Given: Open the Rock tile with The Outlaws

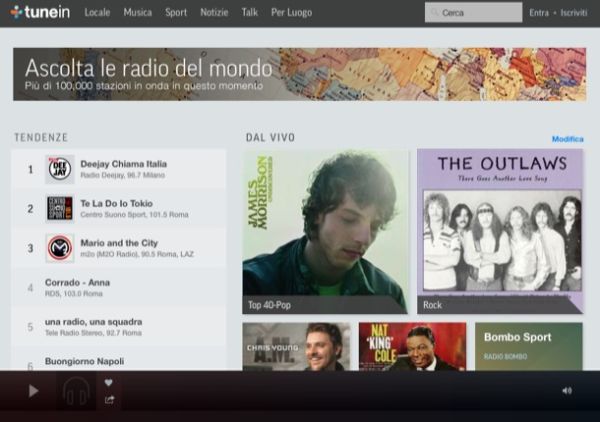Looking at the screenshot, I should tap(500, 232).
